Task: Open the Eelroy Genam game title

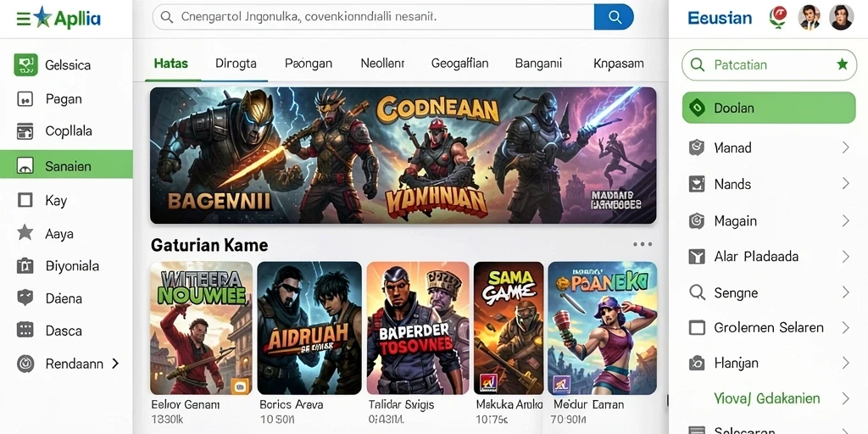Action: 186,404
